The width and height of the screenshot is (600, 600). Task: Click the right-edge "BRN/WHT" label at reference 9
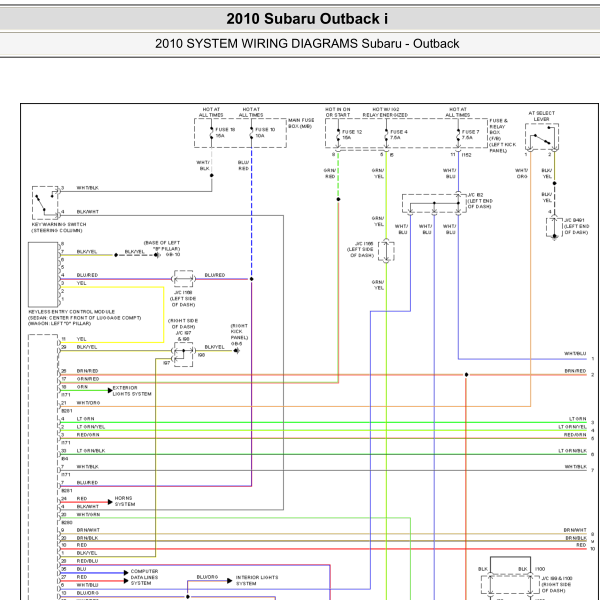[x=575, y=530]
